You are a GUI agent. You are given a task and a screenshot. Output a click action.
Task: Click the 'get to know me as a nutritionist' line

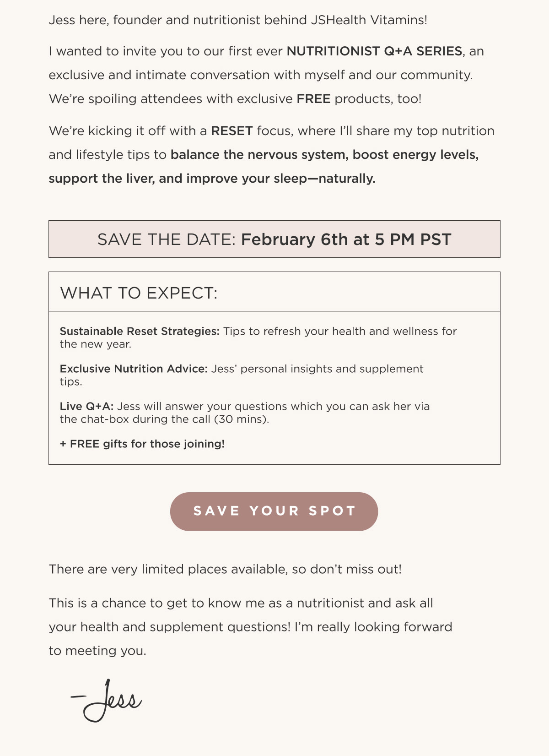(x=241, y=603)
